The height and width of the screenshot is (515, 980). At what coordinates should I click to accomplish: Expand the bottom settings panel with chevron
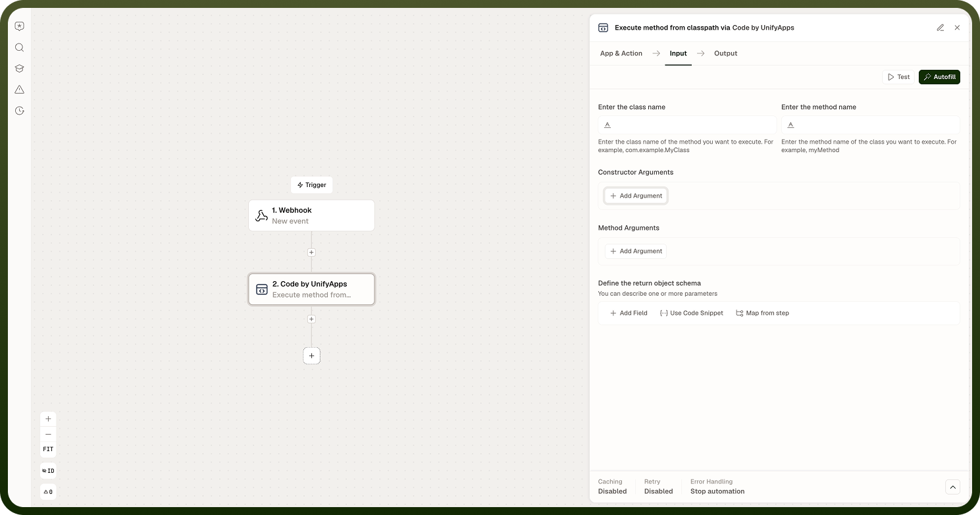[952, 487]
